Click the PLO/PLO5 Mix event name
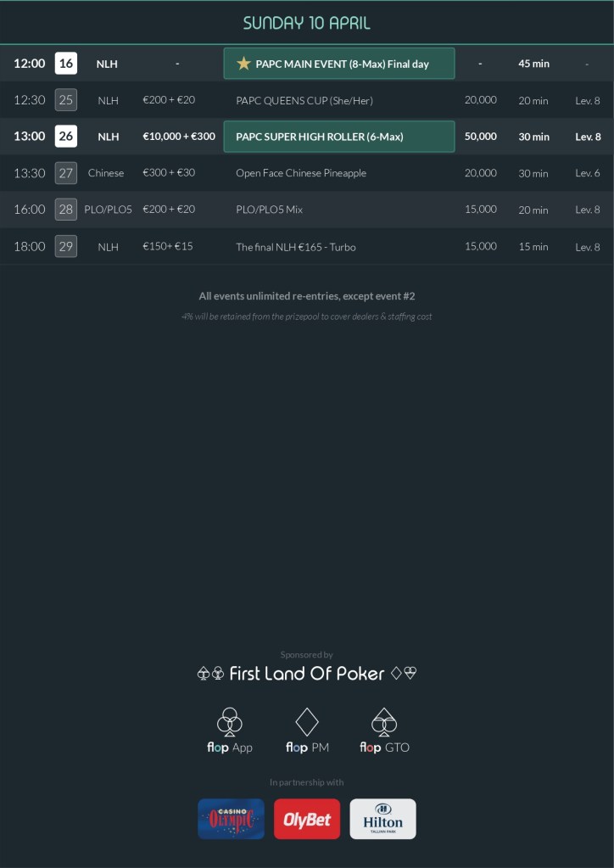The image size is (614, 868). click(x=270, y=210)
